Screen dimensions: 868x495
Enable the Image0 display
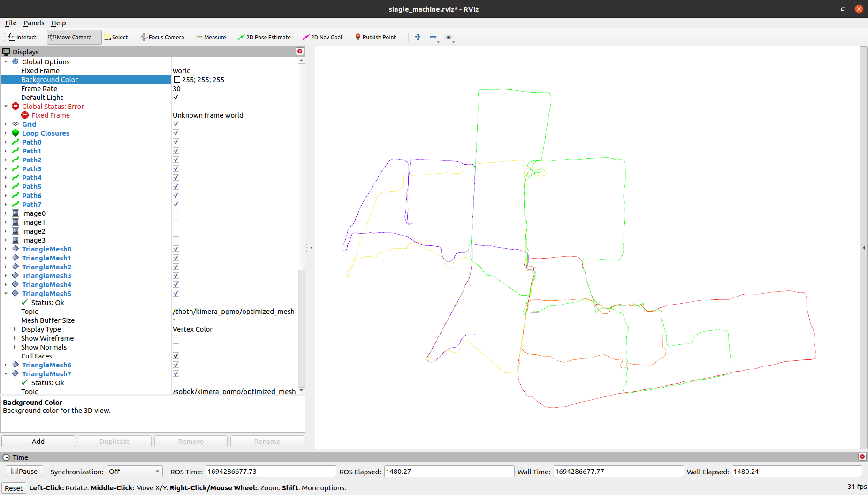(x=176, y=213)
